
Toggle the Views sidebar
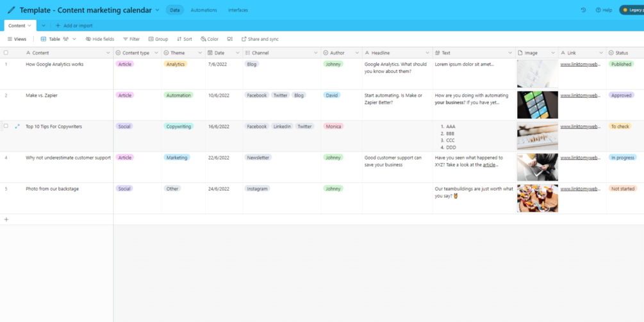tap(17, 39)
